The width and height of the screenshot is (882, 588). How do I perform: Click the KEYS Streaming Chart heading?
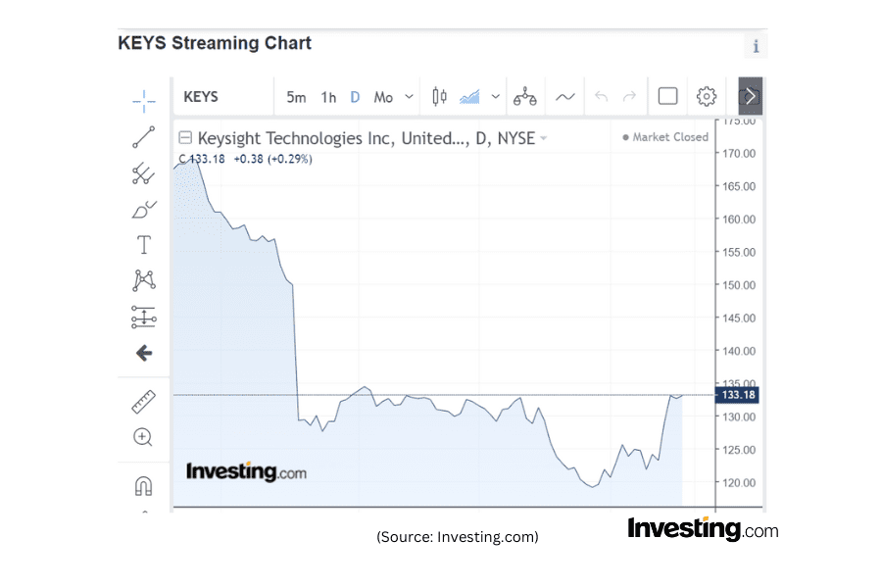215,43
